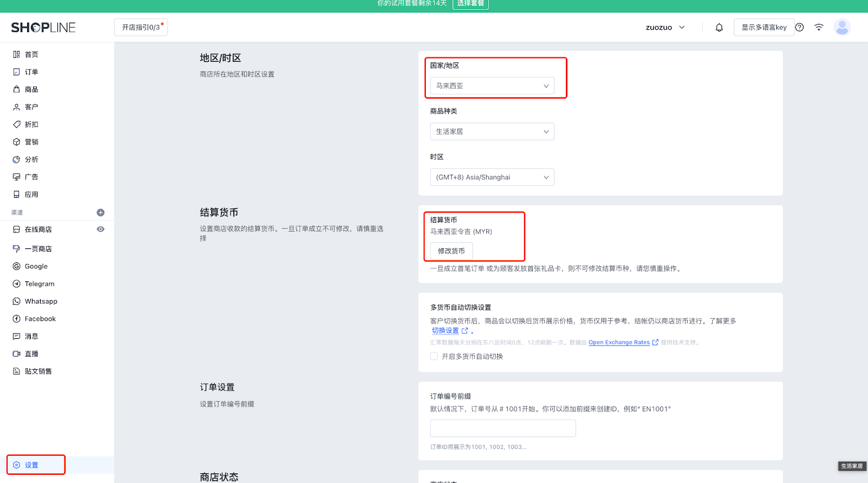868x483 pixels.
Task: Open the 分析 analytics icon
Action: click(x=17, y=159)
